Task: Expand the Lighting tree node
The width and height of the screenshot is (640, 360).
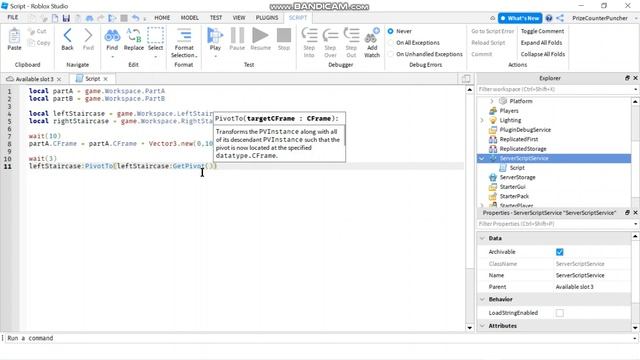Action: tap(482, 120)
